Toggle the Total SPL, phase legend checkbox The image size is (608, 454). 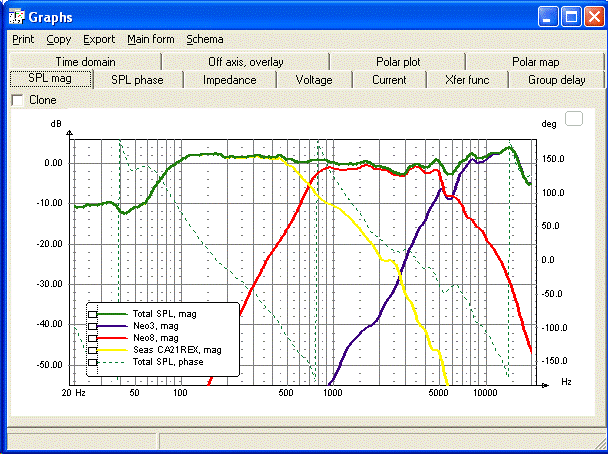[92, 362]
